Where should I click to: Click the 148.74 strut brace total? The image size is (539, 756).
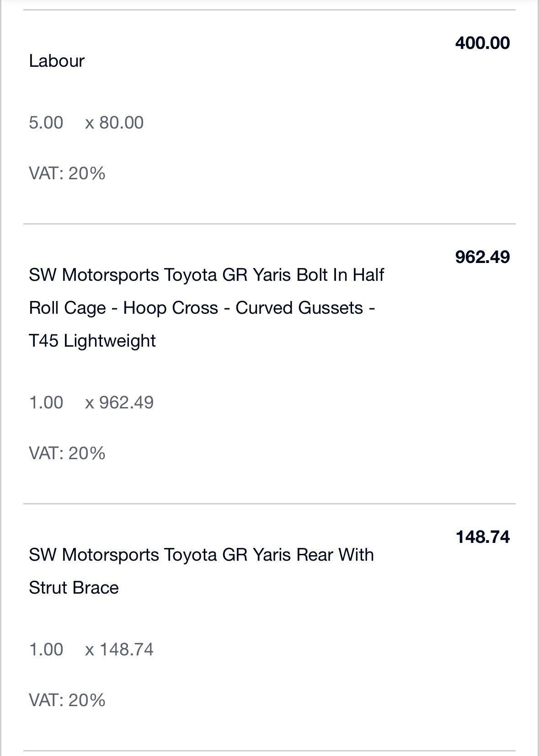point(482,537)
